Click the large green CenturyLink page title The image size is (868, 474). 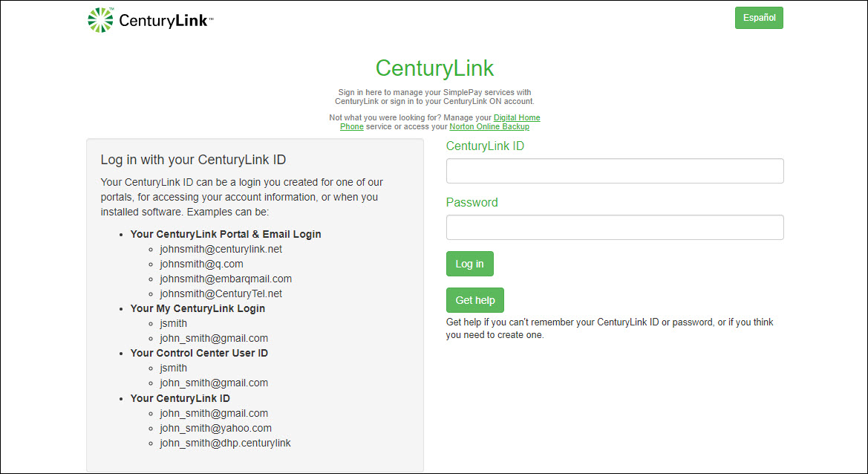click(x=434, y=68)
